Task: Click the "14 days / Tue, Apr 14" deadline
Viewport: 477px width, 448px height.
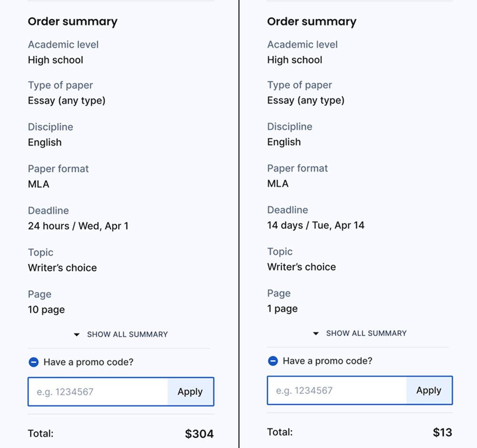Action: pyautogui.click(x=315, y=225)
